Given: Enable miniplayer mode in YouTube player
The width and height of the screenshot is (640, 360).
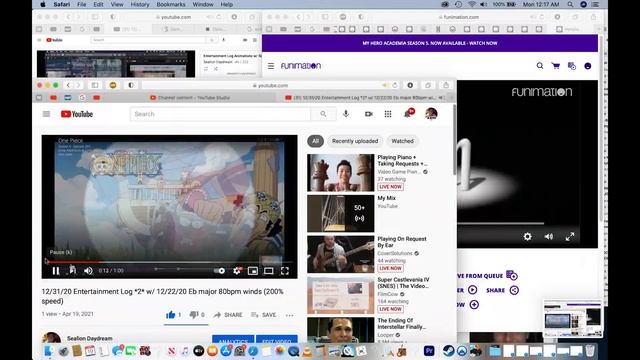Looking at the screenshot, I should click(x=253, y=271).
